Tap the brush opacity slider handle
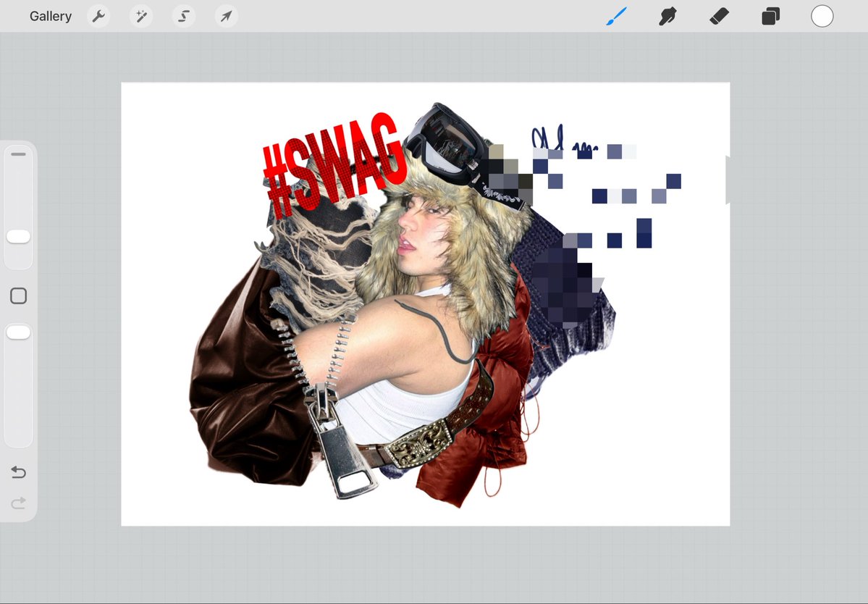The image size is (868, 604). click(19, 332)
